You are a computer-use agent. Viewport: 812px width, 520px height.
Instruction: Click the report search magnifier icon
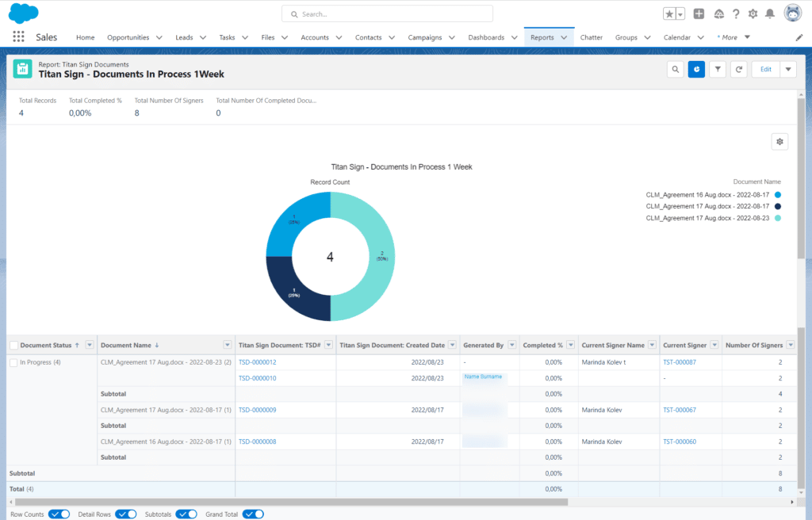(x=676, y=70)
